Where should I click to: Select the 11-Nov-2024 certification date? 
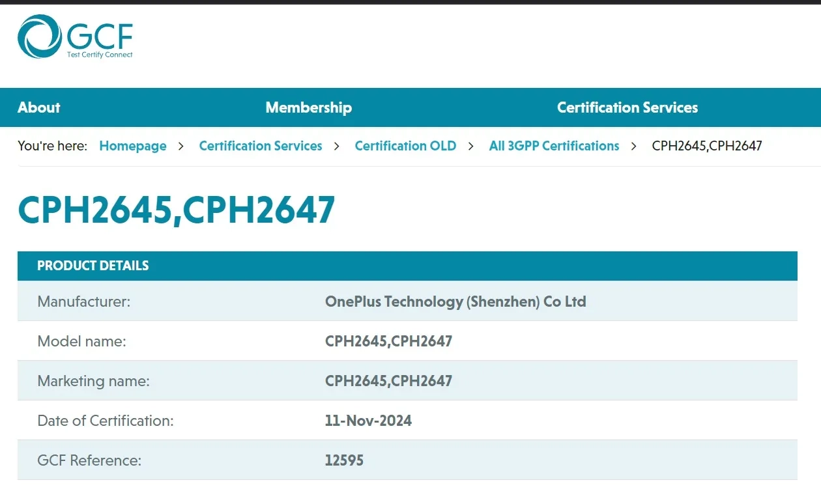pos(368,421)
